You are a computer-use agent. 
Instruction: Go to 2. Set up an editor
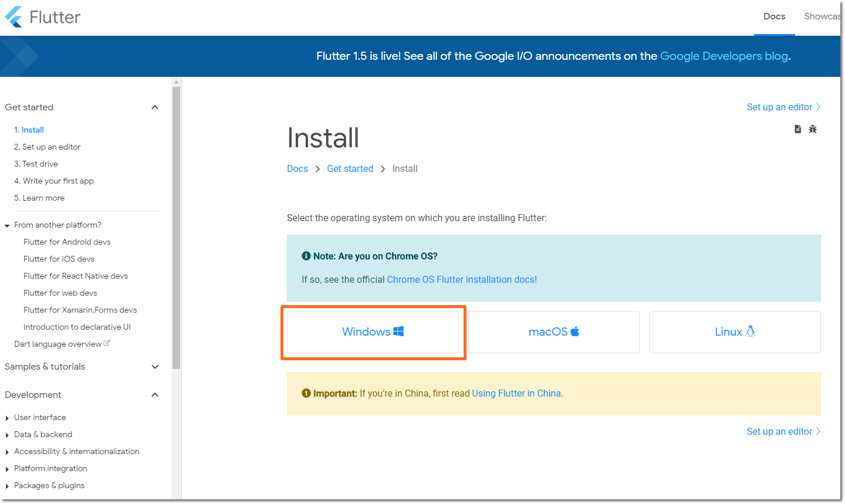pos(48,147)
